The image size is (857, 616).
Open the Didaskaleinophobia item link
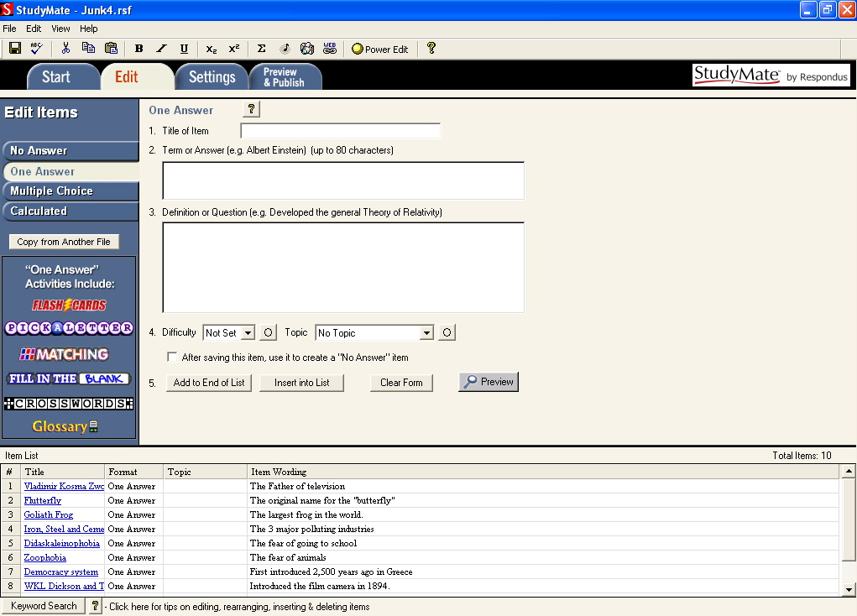point(62,543)
